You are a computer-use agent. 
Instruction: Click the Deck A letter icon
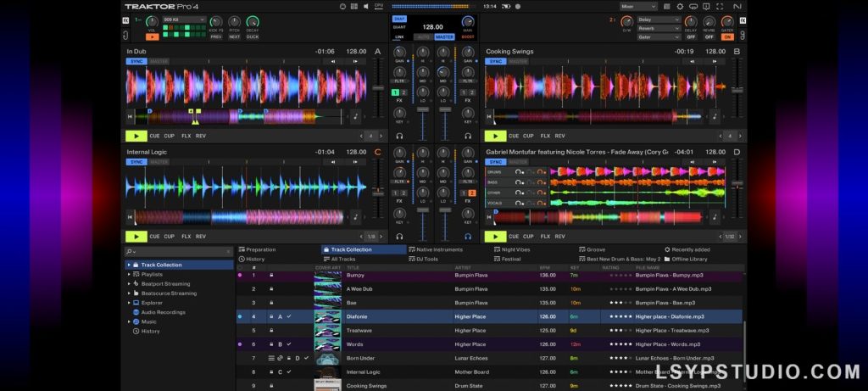[378, 52]
